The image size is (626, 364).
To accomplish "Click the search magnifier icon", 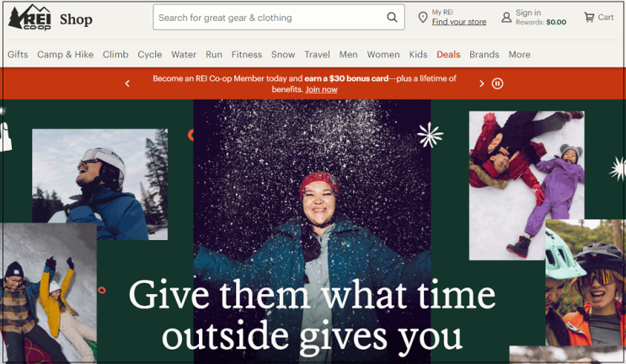I will pyautogui.click(x=392, y=17).
